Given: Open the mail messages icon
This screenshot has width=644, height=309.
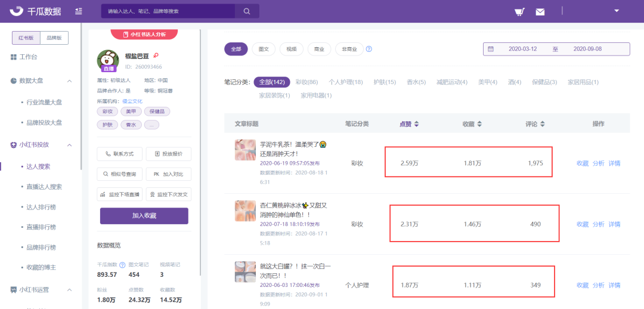Looking at the screenshot, I should pyautogui.click(x=540, y=11).
